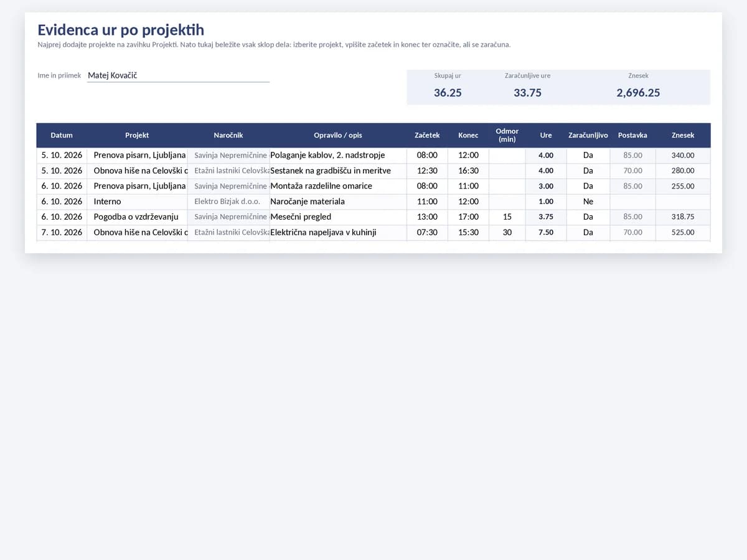Click the name field containing Matej Kovačič
Image resolution: width=747 pixels, height=560 pixels.
[x=178, y=75]
